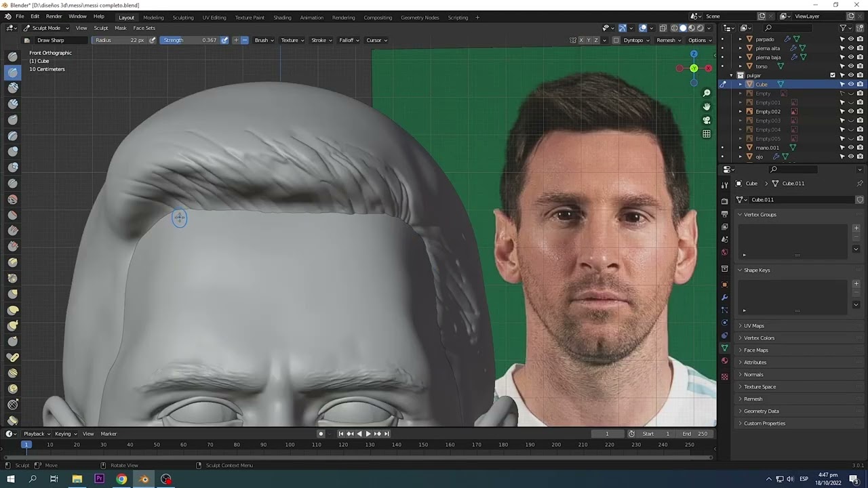The height and width of the screenshot is (488, 868).
Task: Select the Draw Sharp brush tool
Action: coord(13,72)
